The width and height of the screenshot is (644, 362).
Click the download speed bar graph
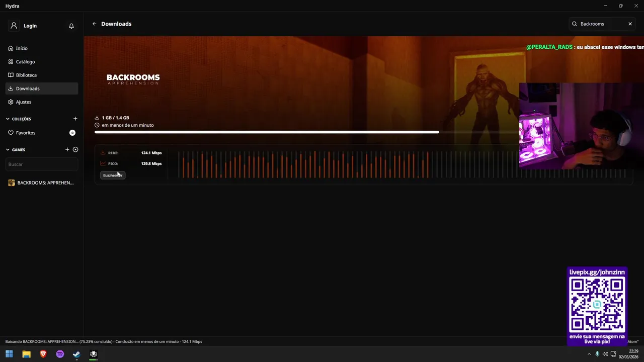tap(403, 164)
